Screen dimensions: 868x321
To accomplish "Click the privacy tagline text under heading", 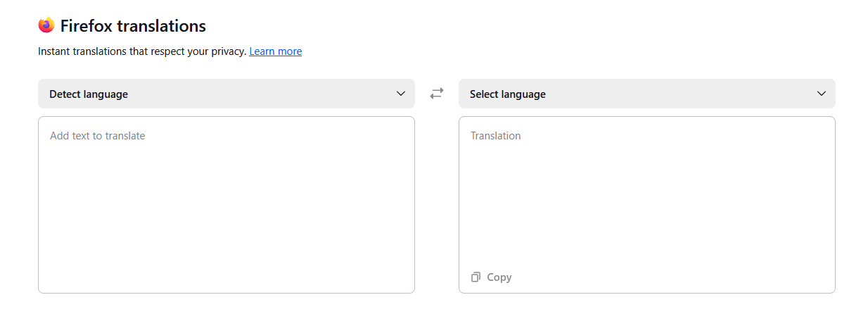I will point(142,51).
